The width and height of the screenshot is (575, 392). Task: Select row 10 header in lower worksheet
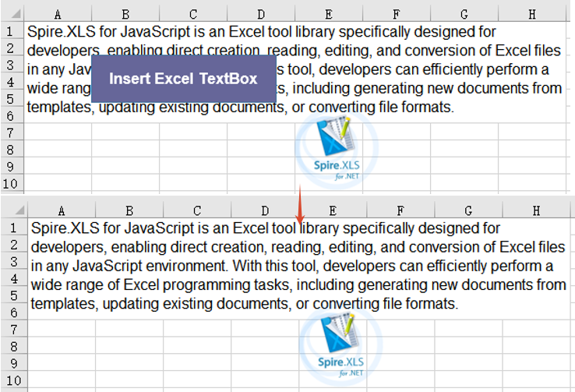(14, 380)
